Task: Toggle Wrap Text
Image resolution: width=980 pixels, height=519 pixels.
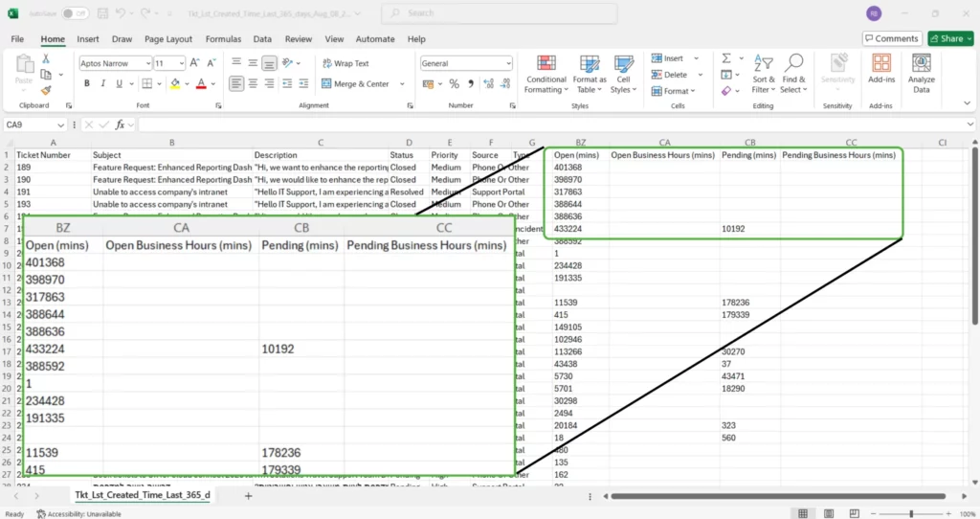Action: pos(345,63)
